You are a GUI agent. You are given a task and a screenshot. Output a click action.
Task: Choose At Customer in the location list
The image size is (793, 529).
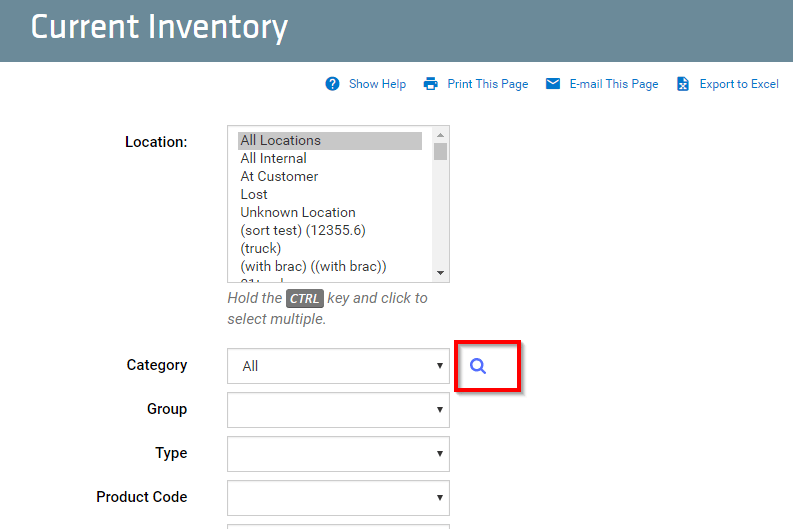330,177
